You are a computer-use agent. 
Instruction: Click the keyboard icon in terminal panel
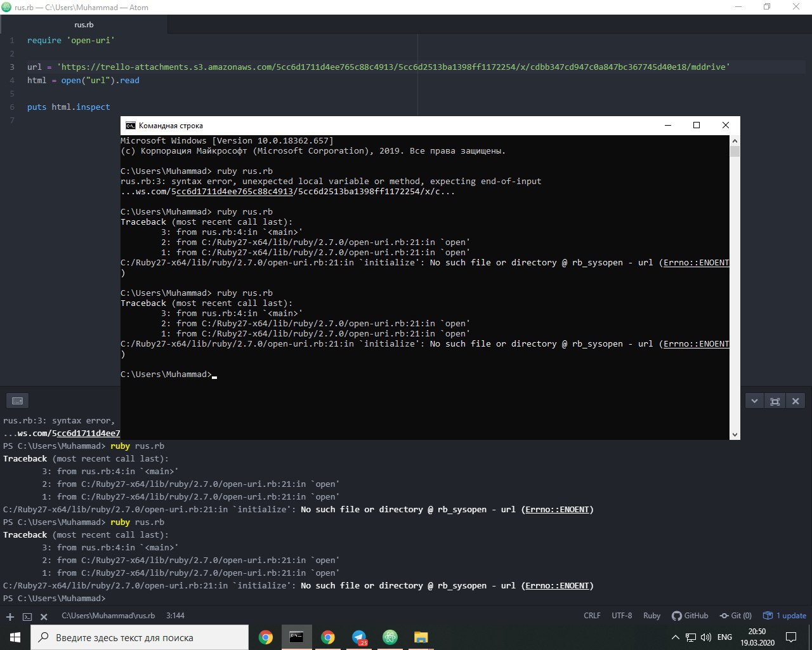pos(18,401)
